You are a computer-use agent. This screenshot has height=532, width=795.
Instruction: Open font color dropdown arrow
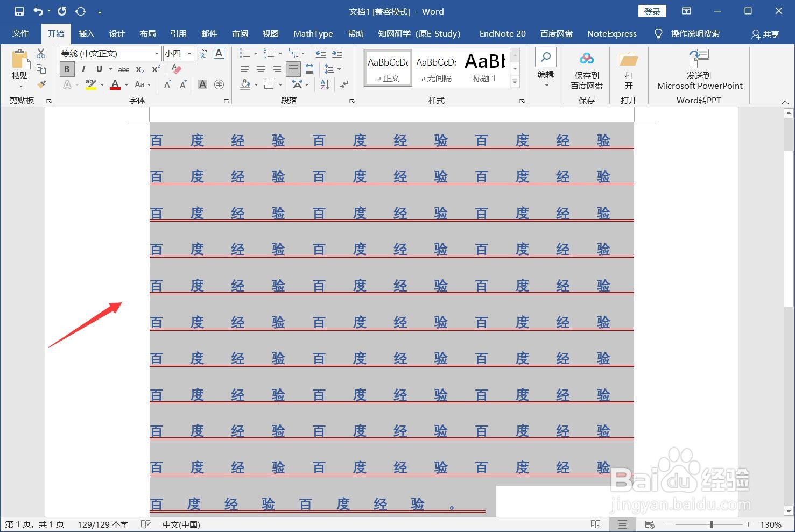click(x=126, y=84)
